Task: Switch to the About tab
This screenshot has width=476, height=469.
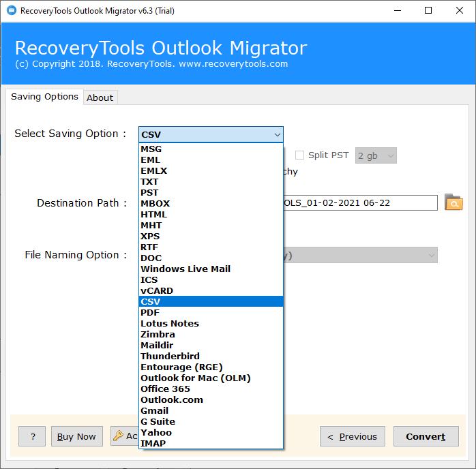Action: point(100,97)
